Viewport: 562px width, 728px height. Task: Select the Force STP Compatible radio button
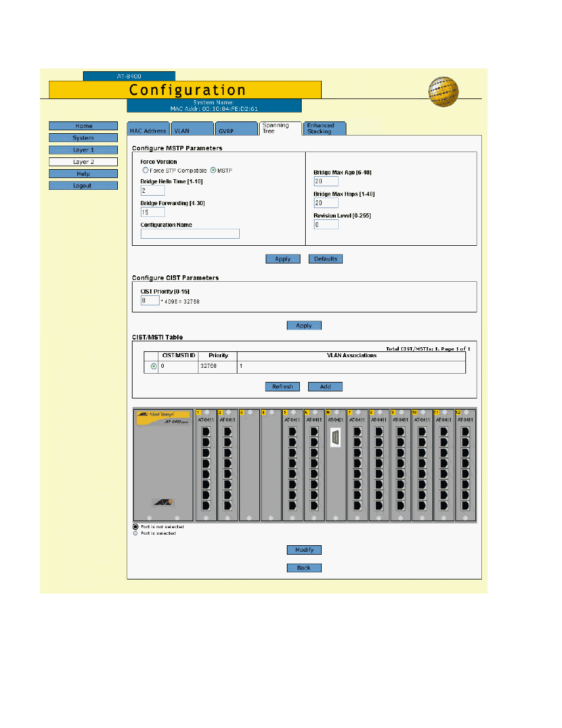pos(146,170)
